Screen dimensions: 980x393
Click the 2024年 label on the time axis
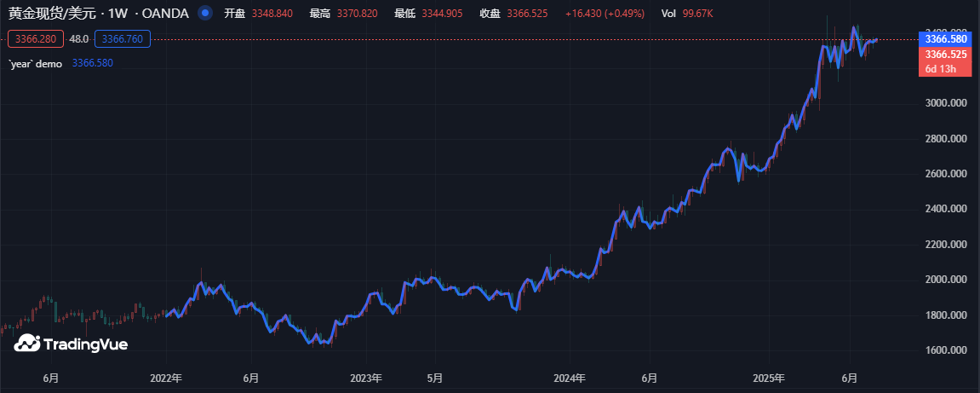pos(569,378)
